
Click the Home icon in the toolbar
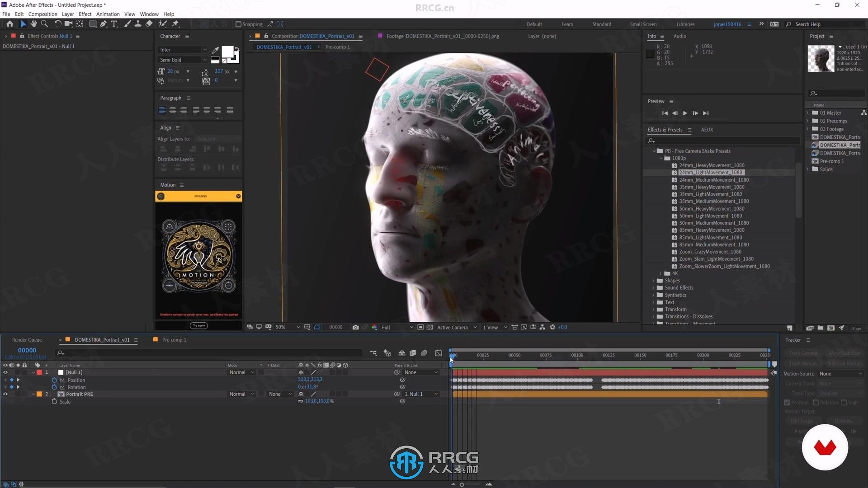[x=9, y=24]
